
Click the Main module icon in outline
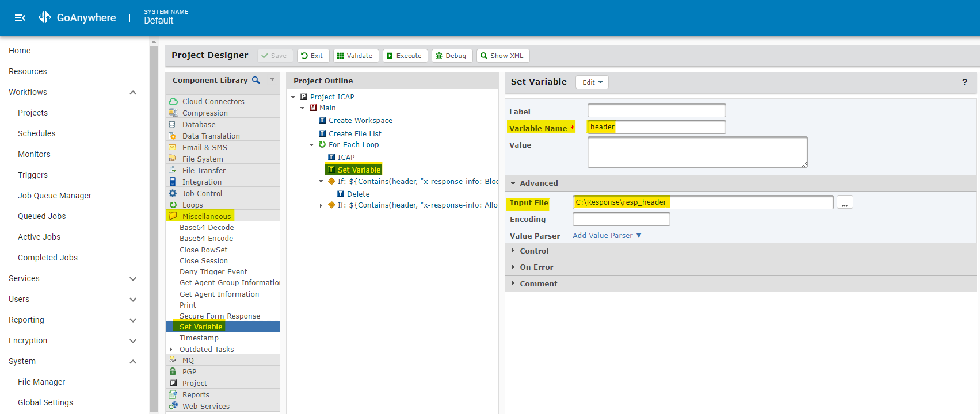pyautogui.click(x=313, y=108)
